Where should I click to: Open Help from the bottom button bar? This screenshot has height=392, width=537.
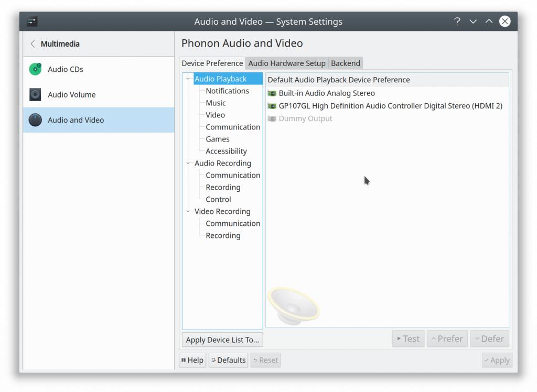pyautogui.click(x=192, y=360)
